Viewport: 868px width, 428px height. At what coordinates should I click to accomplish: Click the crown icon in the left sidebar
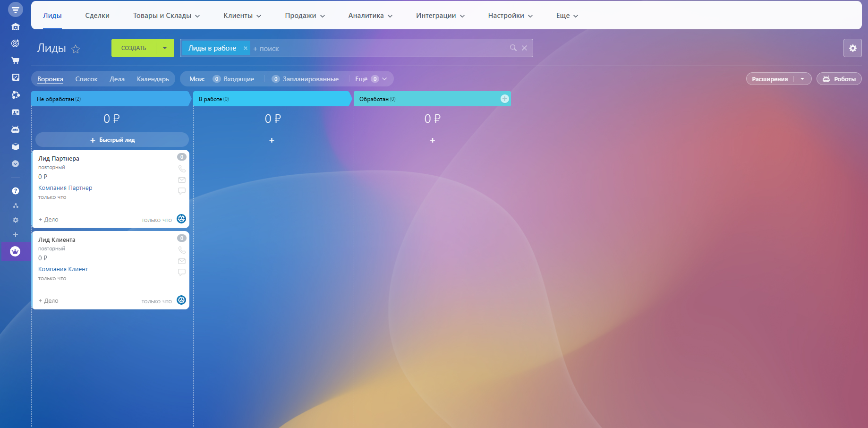pyautogui.click(x=16, y=251)
